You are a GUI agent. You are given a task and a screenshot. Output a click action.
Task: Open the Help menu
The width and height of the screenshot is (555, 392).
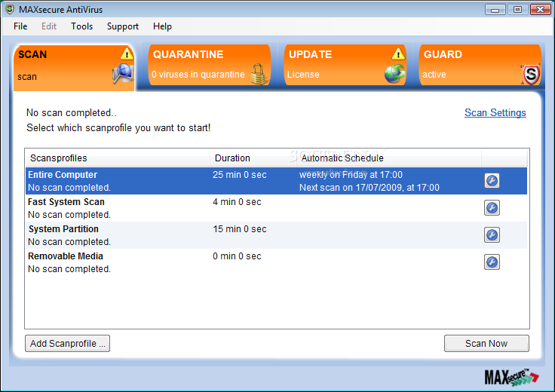[162, 26]
